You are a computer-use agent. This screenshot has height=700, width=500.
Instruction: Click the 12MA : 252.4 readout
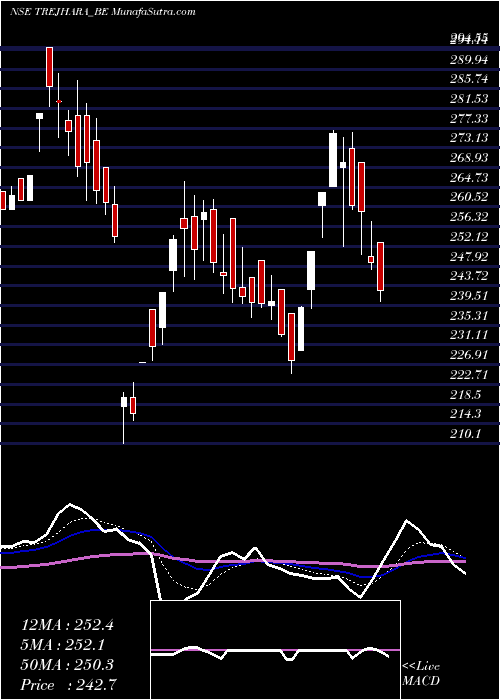coord(67,625)
